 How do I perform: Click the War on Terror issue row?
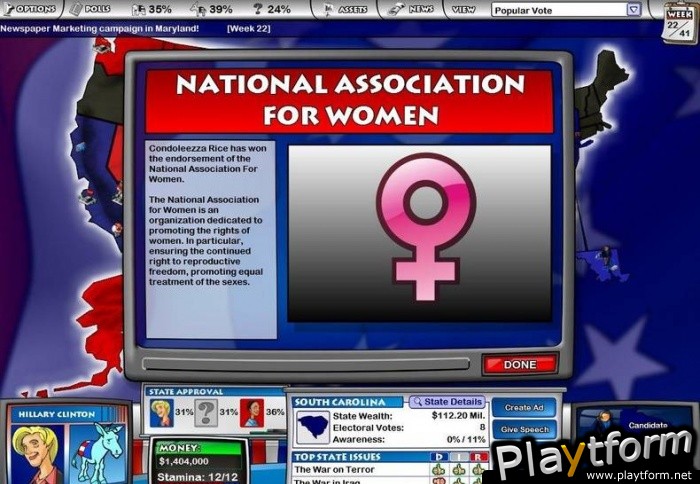tap(391, 469)
